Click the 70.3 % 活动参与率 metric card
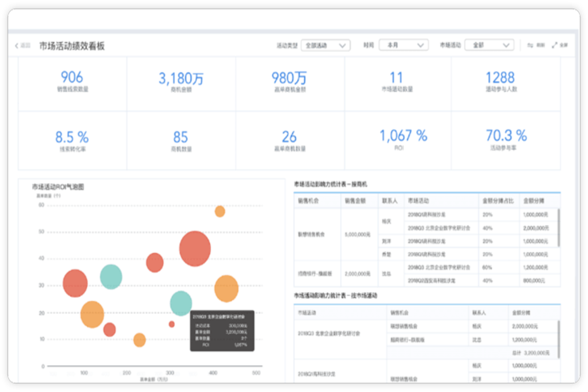The image size is (588, 392). point(506,140)
